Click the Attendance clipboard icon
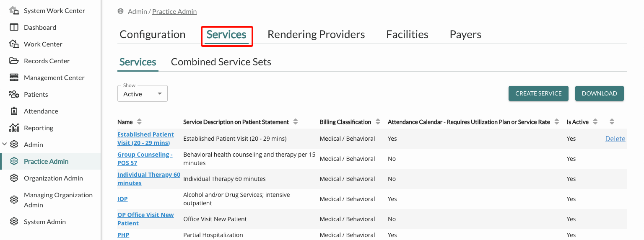The height and width of the screenshot is (240, 644). tap(14, 111)
